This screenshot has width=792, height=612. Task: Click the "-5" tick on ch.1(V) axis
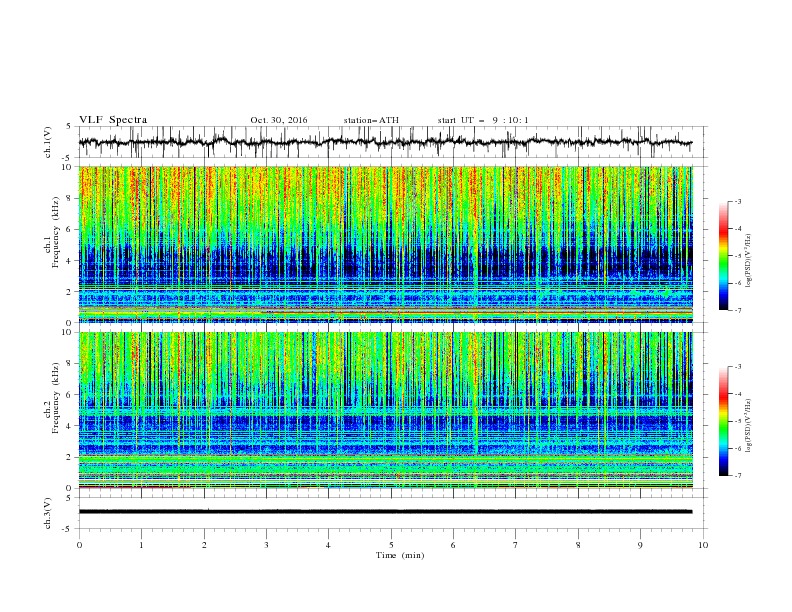coord(68,158)
